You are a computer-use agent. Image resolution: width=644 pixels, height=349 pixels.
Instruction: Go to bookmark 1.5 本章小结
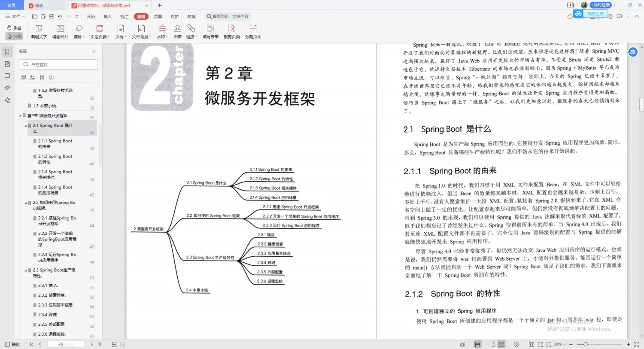45,106
